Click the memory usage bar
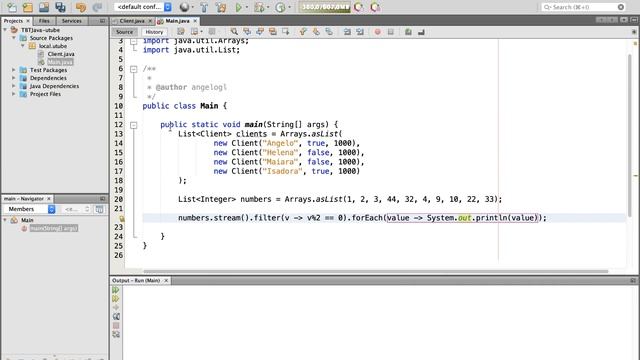640x360 pixels. [325, 7]
